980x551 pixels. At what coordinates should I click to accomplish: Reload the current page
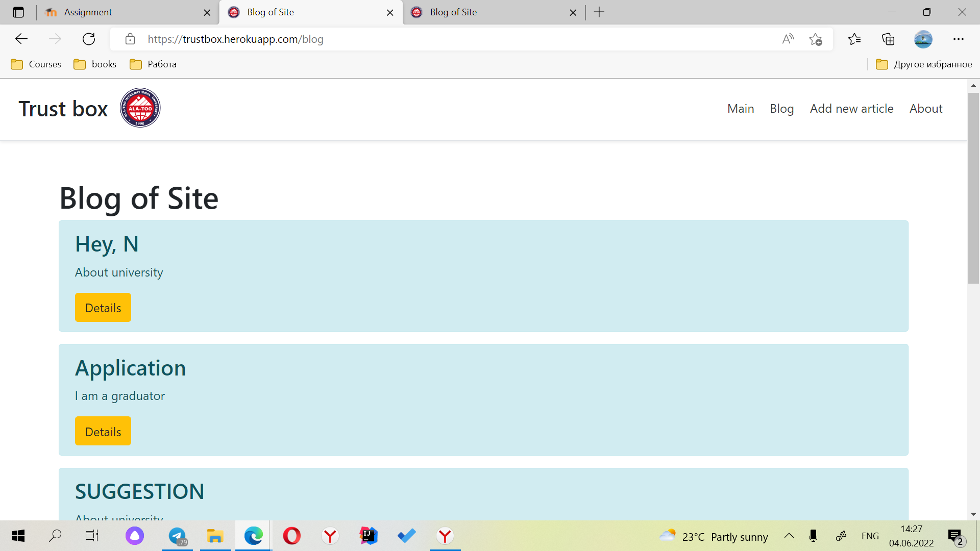[x=89, y=39]
